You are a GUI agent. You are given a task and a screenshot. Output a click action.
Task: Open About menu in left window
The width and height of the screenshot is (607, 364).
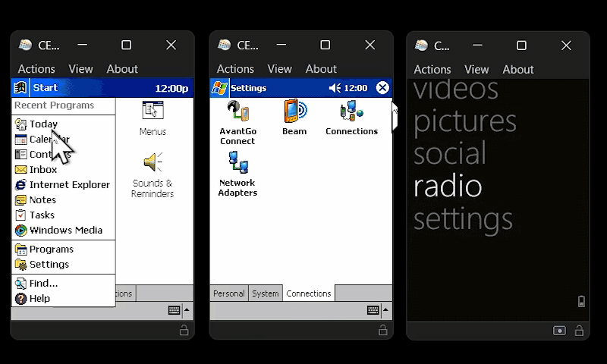[x=122, y=69]
